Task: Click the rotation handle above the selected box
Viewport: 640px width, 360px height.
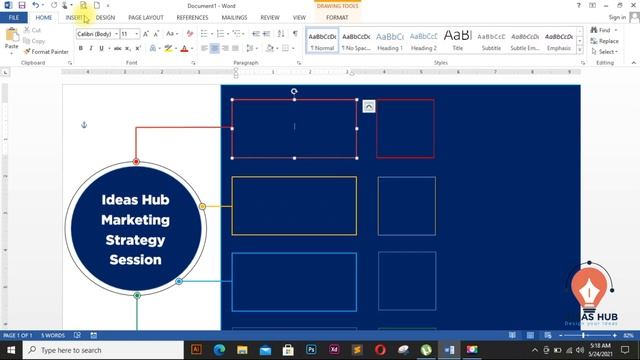Action: [x=294, y=91]
